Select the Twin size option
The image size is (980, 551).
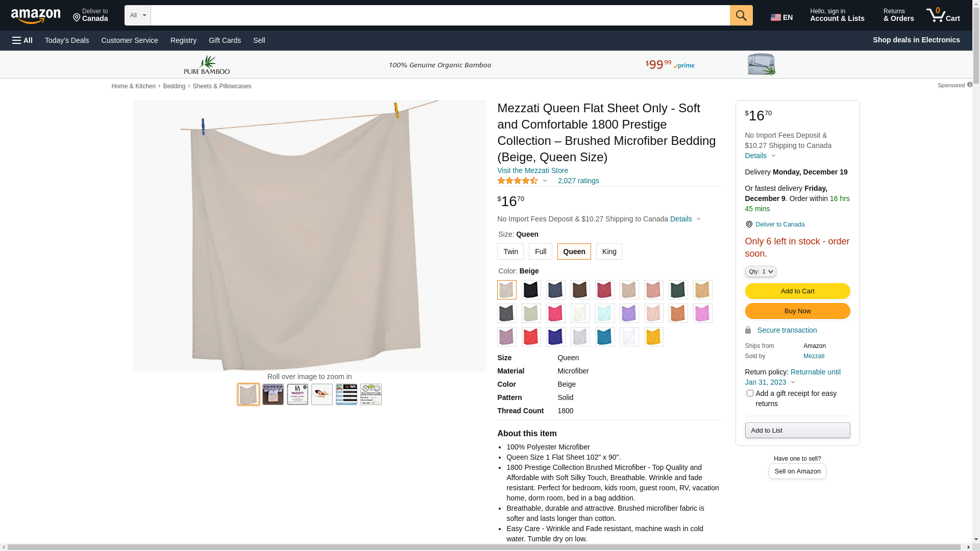(x=510, y=252)
